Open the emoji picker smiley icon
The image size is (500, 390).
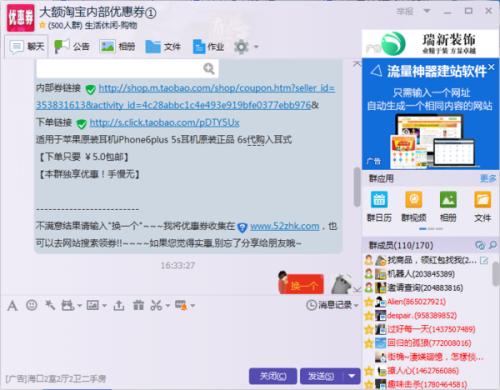pyautogui.click(x=32, y=305)
